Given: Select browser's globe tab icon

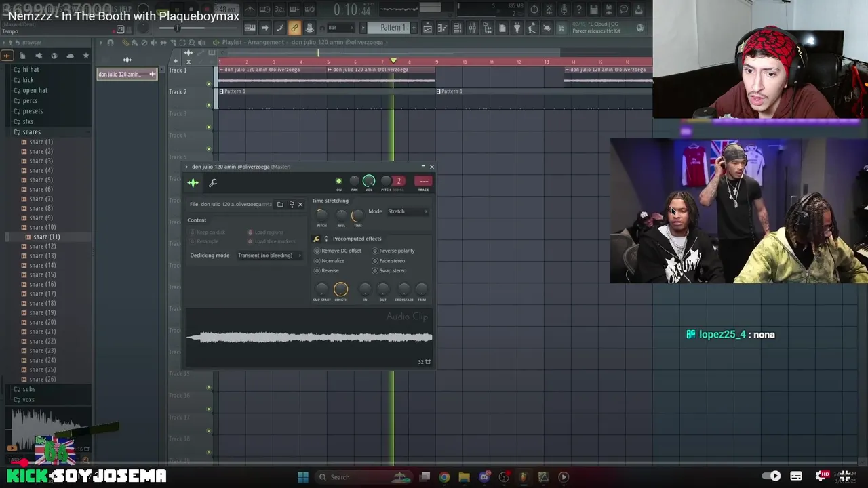Looking at the screenshot, I should click(54, 56).
